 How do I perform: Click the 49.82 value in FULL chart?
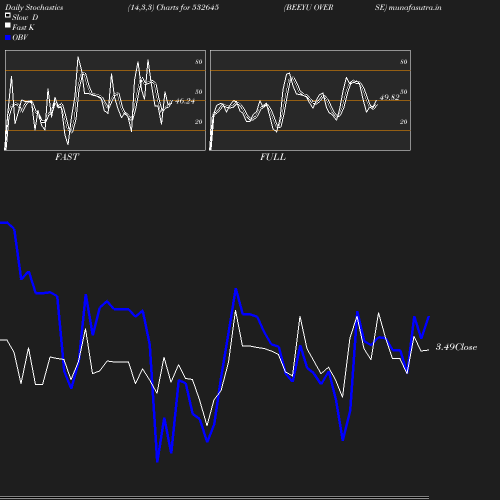tap(389, 97)
